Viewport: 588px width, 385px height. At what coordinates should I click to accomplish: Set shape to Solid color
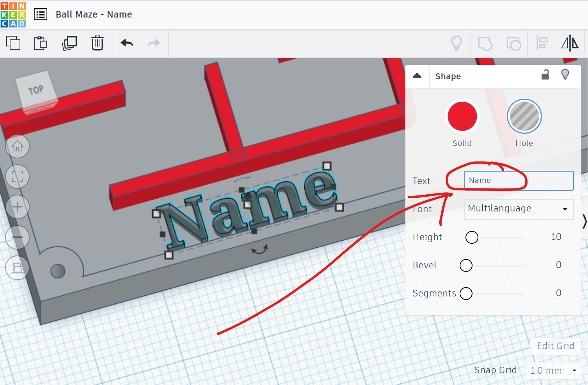coord(462,116)
